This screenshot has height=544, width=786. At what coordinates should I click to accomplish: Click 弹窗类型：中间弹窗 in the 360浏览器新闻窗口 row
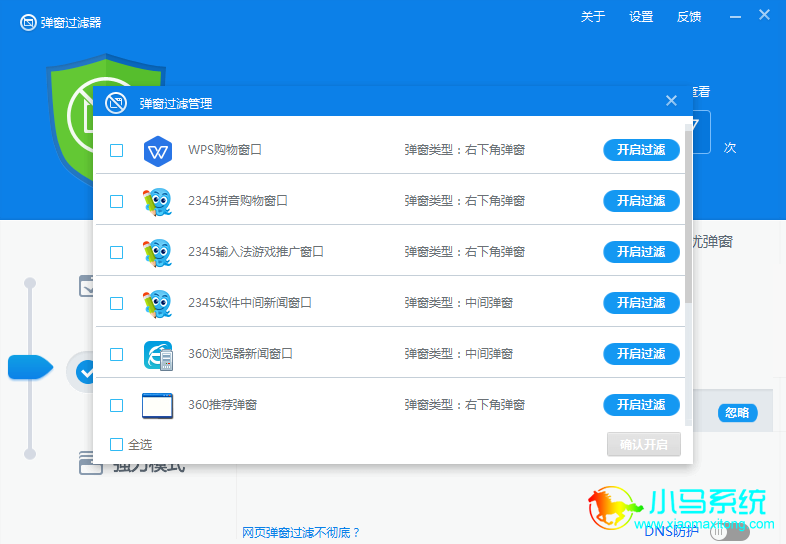[x=459, y=353]
